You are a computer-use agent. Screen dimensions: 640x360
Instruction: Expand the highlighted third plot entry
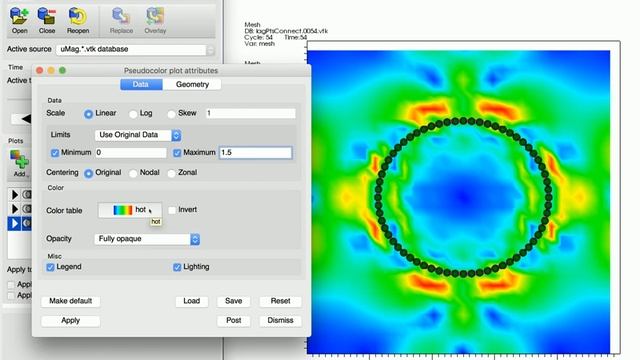15,223
